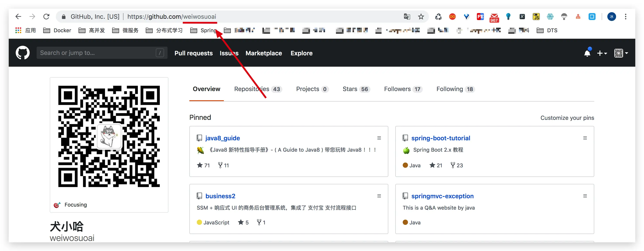644x251 pixels.
Task: Click the Search or jump to field
Action: [102, 53]
